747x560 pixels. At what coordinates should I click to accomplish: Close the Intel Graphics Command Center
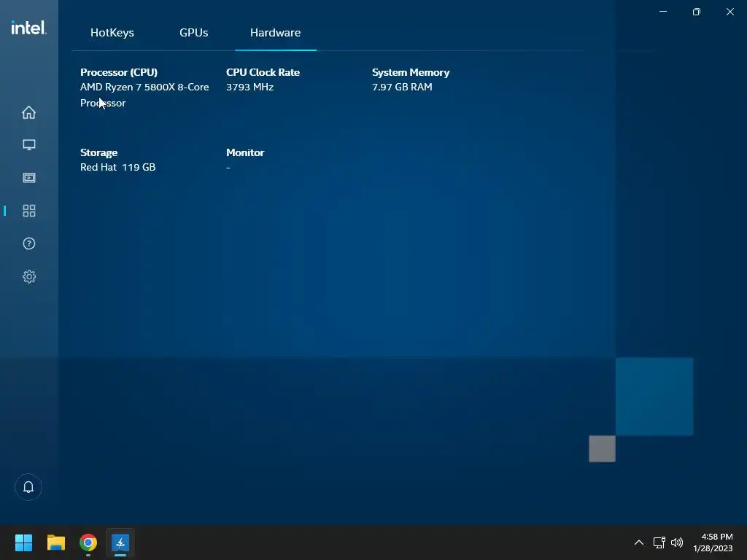coord(729,12)
